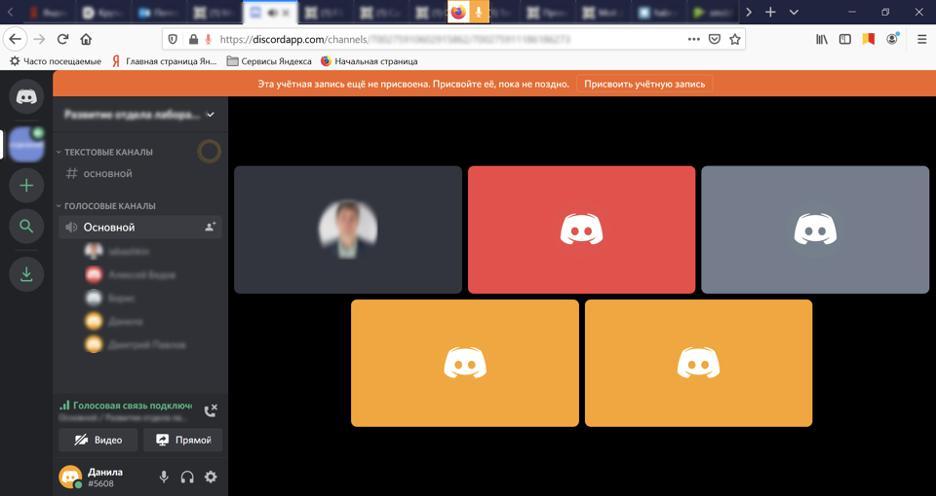The width and height of the screenshot is (936, 496).
Task: Open the Часто посещаемые bookmark menu
Action: tap(56, 61)
